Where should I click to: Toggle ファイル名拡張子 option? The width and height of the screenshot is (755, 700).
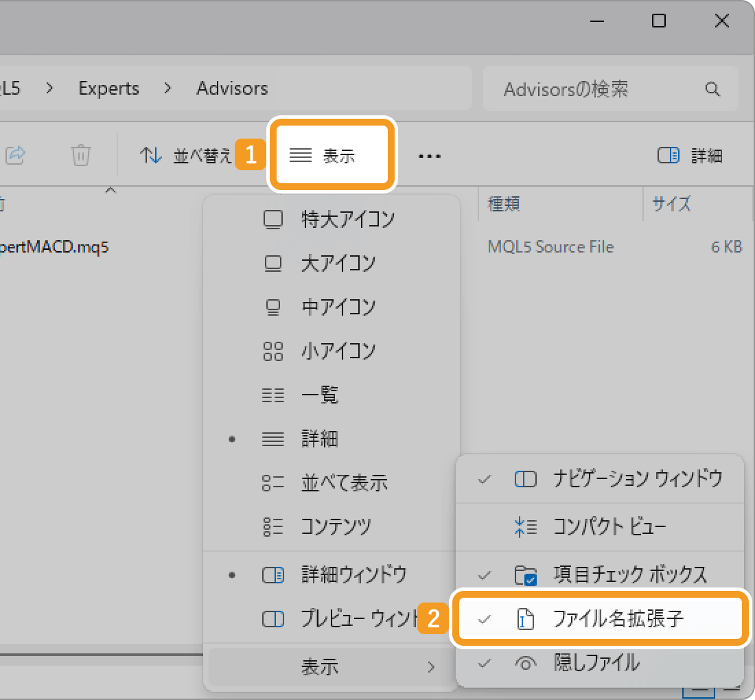click(x=600, y=618)
